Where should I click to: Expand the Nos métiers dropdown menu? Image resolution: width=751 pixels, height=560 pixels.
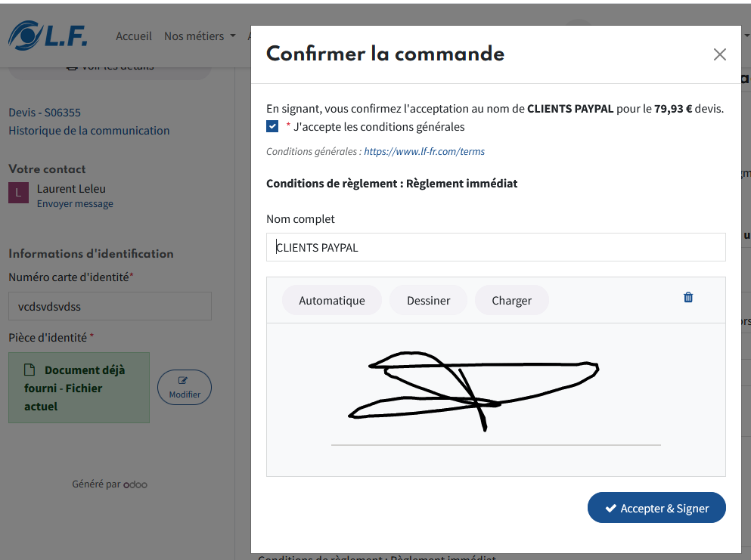point(200,36)
